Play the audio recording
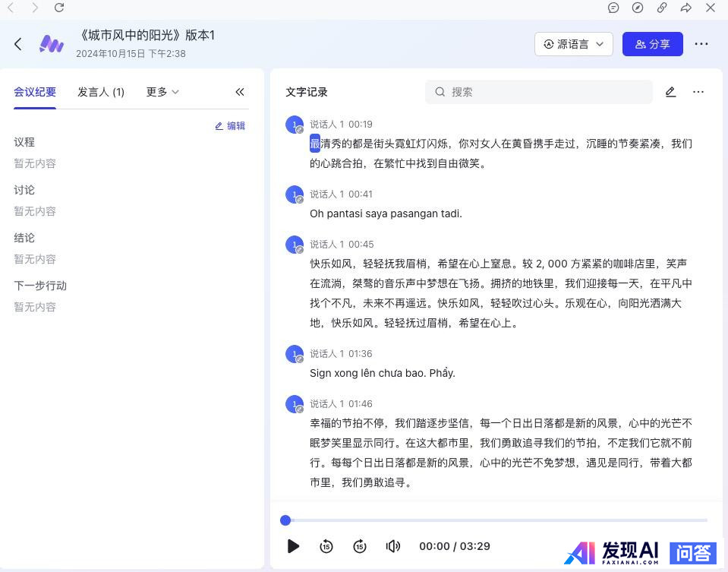 pyautogui.click(x=293, y=546)
